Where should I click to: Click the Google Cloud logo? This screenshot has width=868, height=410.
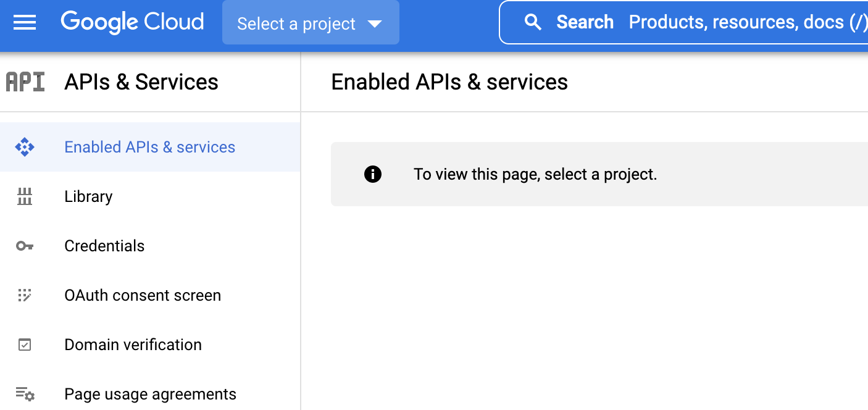(131, 22)
